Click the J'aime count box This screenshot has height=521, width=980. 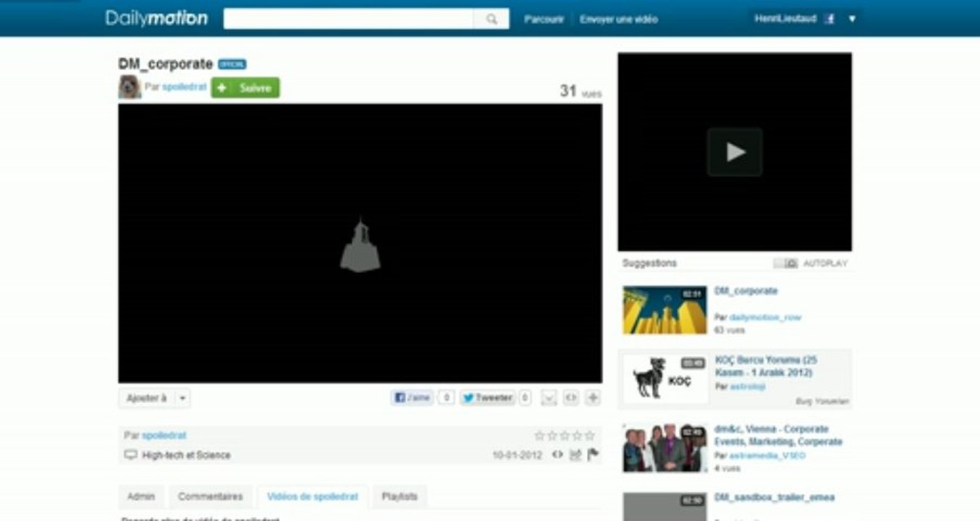coord(447,397)
